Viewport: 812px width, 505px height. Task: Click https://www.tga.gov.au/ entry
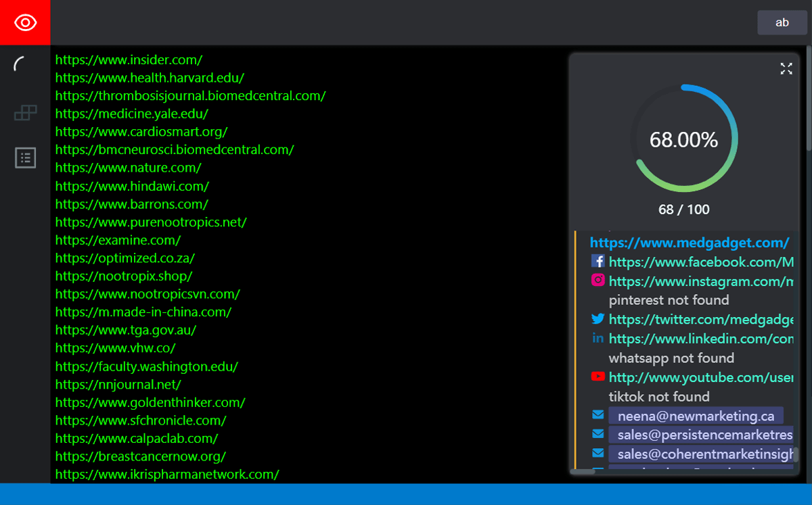click(x=126, y=330)
